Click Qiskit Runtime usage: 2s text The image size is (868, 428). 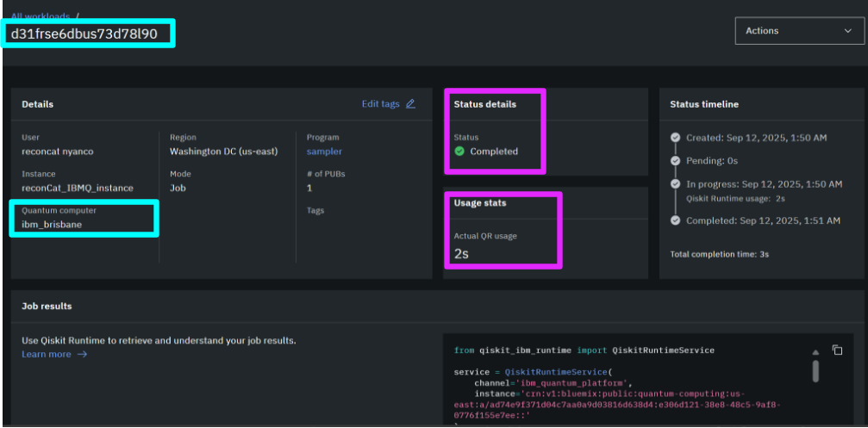click(x=736, y=198)
